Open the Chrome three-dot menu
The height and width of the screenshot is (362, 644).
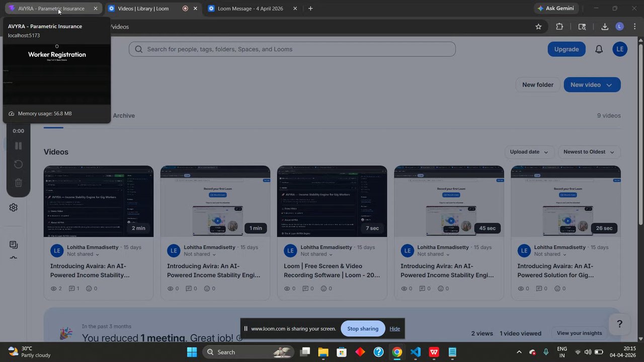point(634,27)
